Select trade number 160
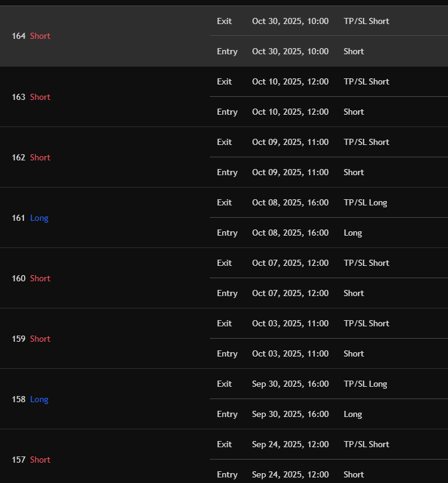Viewport: 448px width, 483px height. [x=19, y=278]
